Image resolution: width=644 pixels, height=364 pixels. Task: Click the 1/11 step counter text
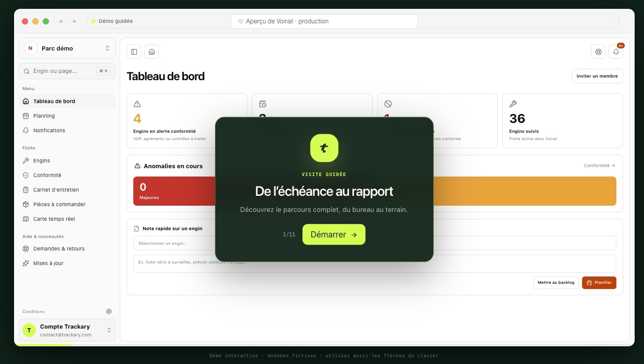289,234
